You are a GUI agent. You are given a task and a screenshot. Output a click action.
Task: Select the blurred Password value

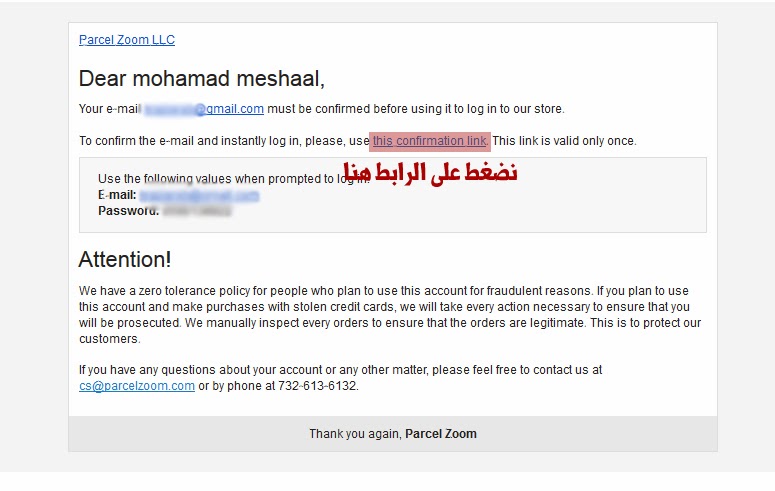point(197,211)
